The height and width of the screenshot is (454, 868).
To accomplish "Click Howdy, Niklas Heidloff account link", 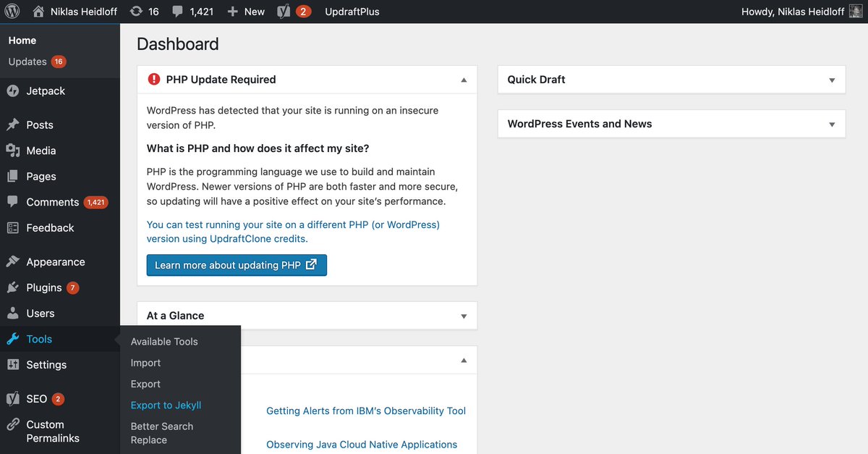I will pos(793,12).
